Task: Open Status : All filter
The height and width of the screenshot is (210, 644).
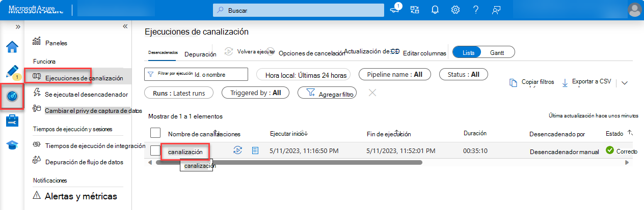Action: (x=463, y=74)
